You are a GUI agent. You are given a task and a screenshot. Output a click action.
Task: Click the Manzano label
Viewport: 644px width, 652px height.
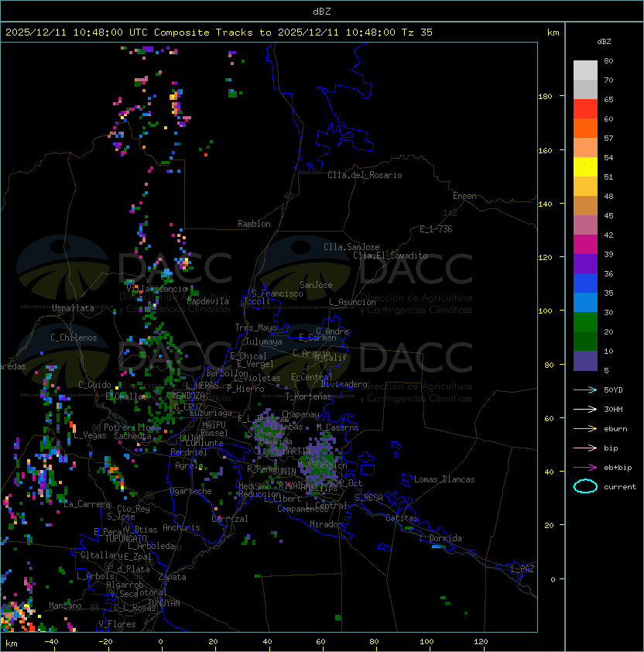coord(65,606)
